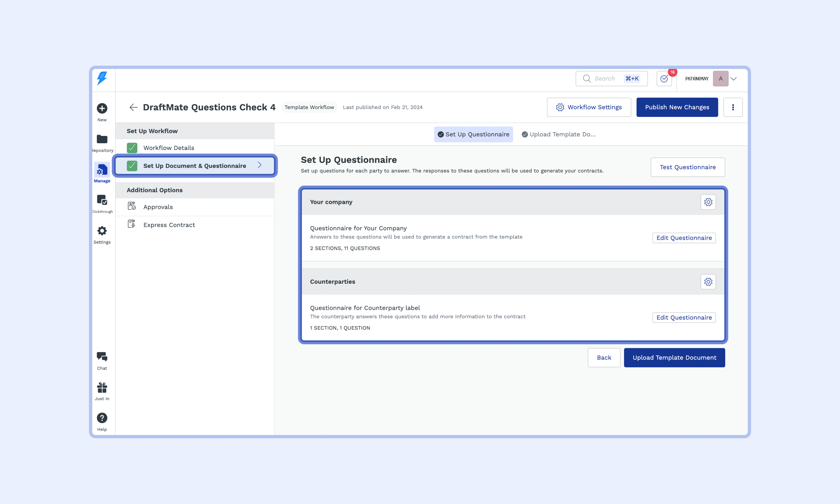Open Clickthrough in the sidebar
The width and height of the screenshot is (840, 504).
(102, 200)
